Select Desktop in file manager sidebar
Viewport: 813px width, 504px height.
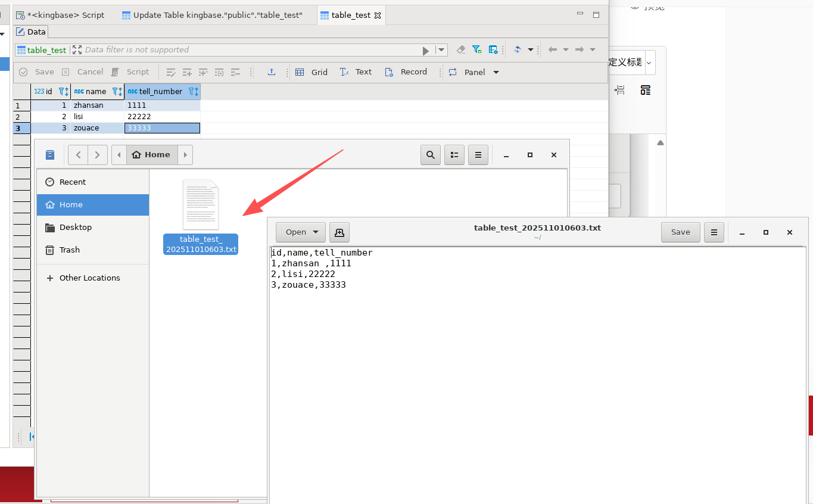[76, 228]
